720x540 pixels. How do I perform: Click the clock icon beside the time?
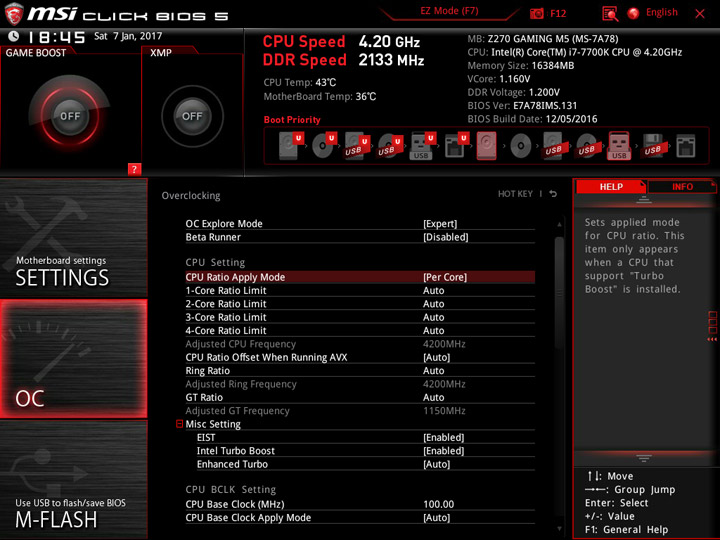pyautogui.click(x=14, y=36)
